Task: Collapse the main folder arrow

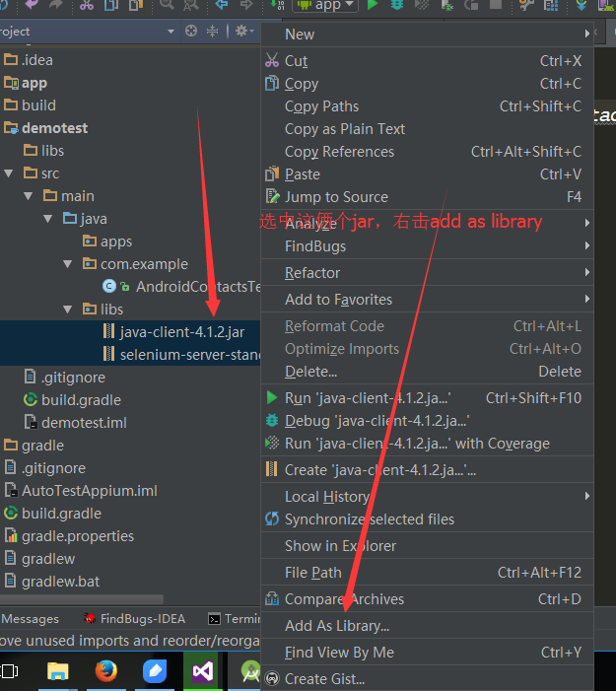Action: [x=29, y=196]
